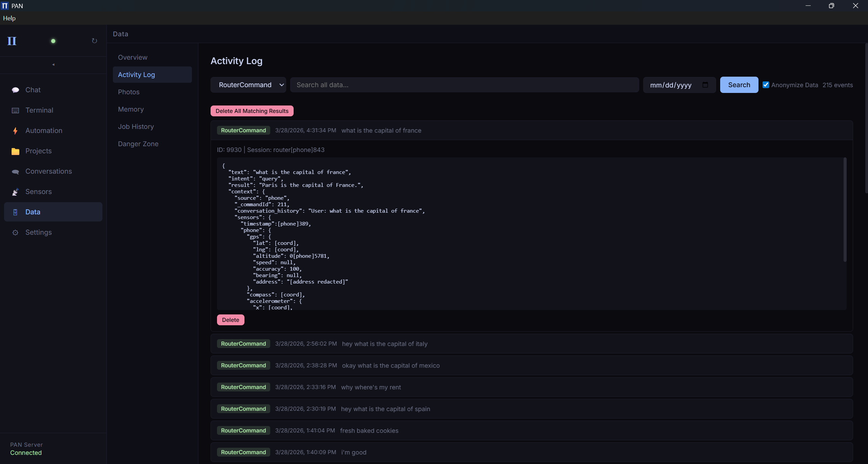
Task: Open Automation via the lightning bolt icon
Action: click(16, 131)
